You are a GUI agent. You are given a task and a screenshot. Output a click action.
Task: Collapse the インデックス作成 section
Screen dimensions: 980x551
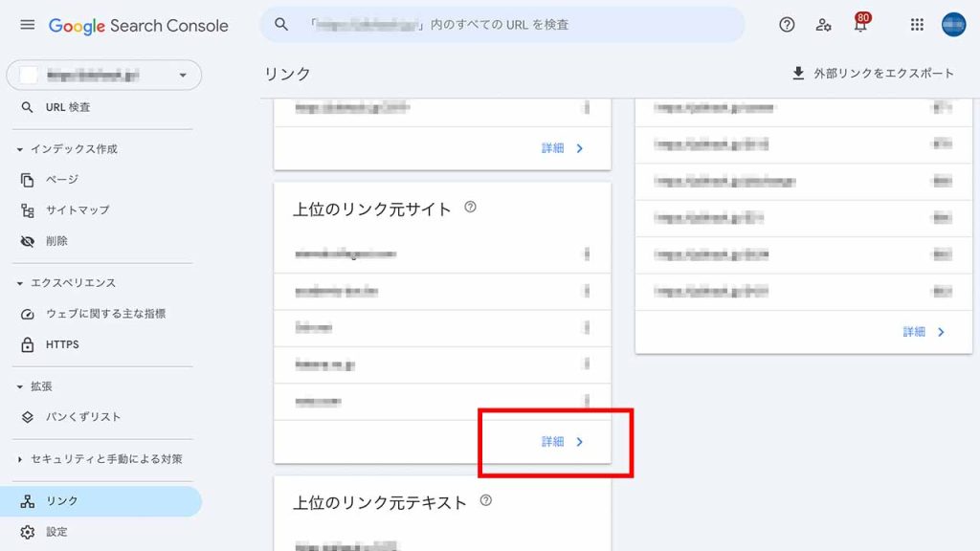pos(19,149)
